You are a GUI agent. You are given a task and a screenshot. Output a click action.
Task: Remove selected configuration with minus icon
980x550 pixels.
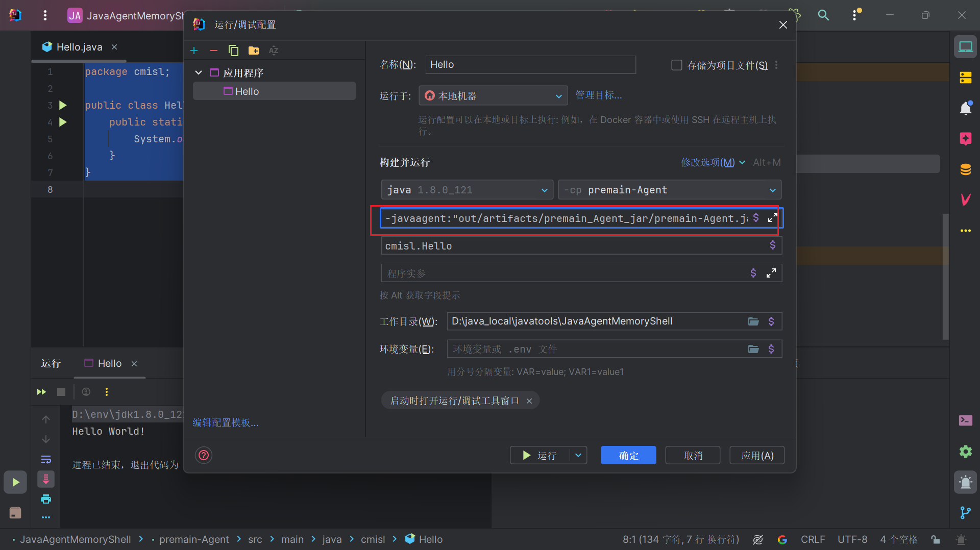(214, 51)
